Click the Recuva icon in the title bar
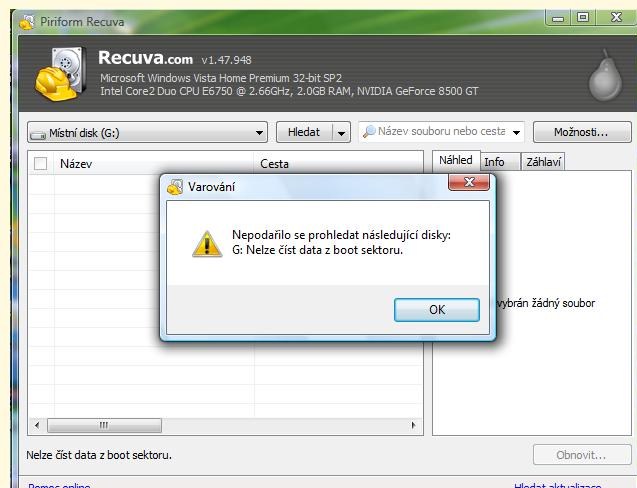This screenshot has width=637, height=488. pyautogui.click(x=27, y=22)
